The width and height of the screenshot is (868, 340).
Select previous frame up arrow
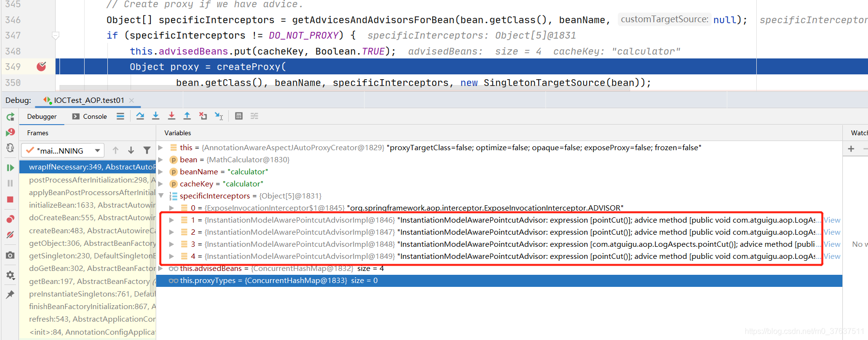116,151
